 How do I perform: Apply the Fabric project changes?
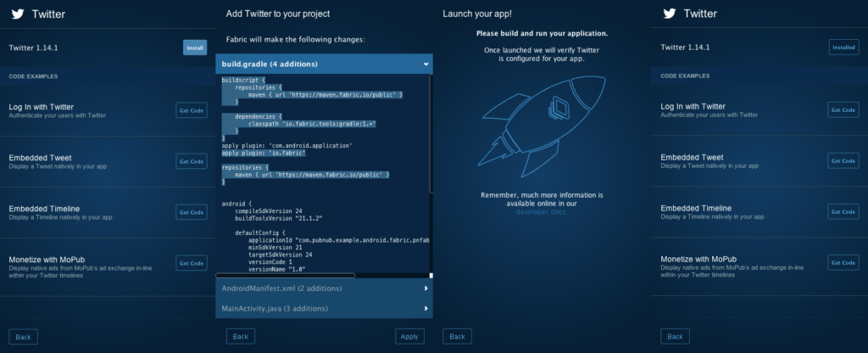coord(409,337)
